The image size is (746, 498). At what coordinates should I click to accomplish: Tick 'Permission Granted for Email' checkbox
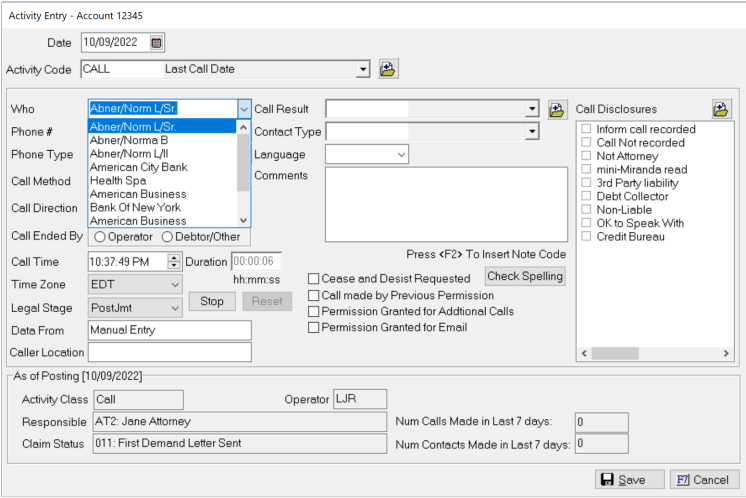pyautogui.click(x=314, y=328)
